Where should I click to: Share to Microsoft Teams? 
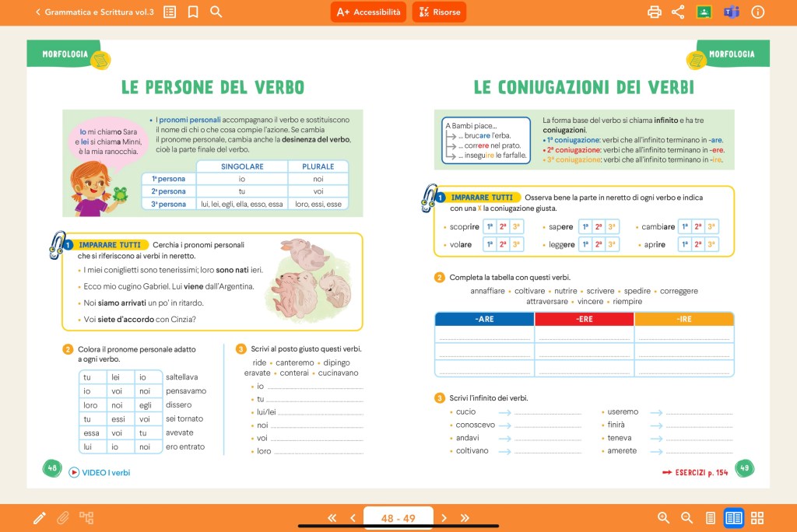(x=731, y=12)
